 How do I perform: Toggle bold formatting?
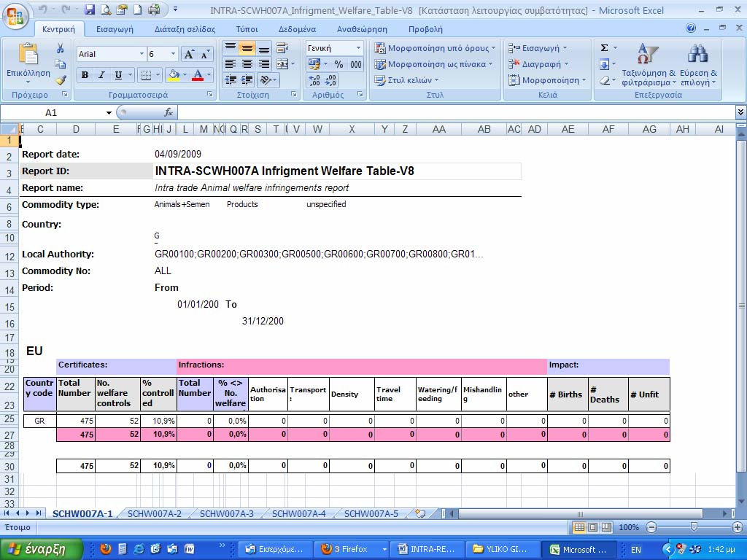click(85, 75)
